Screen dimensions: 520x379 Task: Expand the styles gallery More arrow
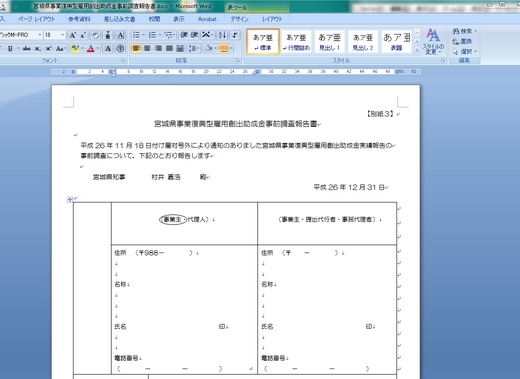(417, 50)
